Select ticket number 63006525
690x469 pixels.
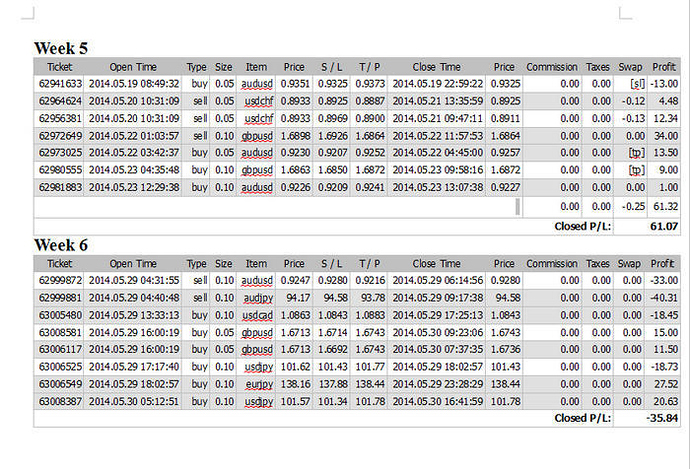[x=60, y=366]
